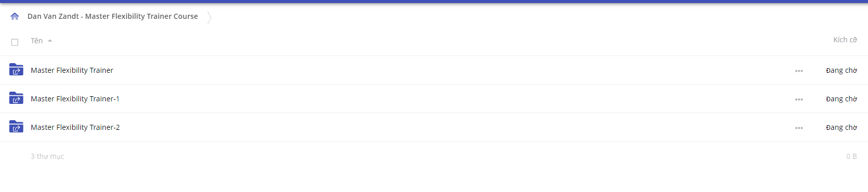Image resolution: width=868 pixels, height=192 pixels.
Task: Click breadcrumb chevron separator arrow
Action: [209, 17]
